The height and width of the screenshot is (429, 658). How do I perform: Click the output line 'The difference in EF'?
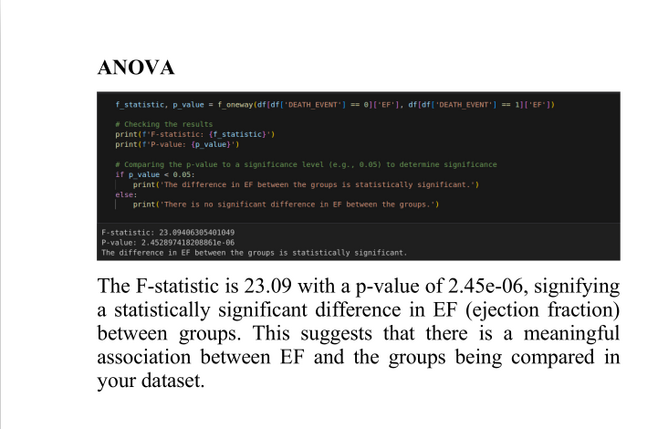pyautogui.click(x=254, y=252)
